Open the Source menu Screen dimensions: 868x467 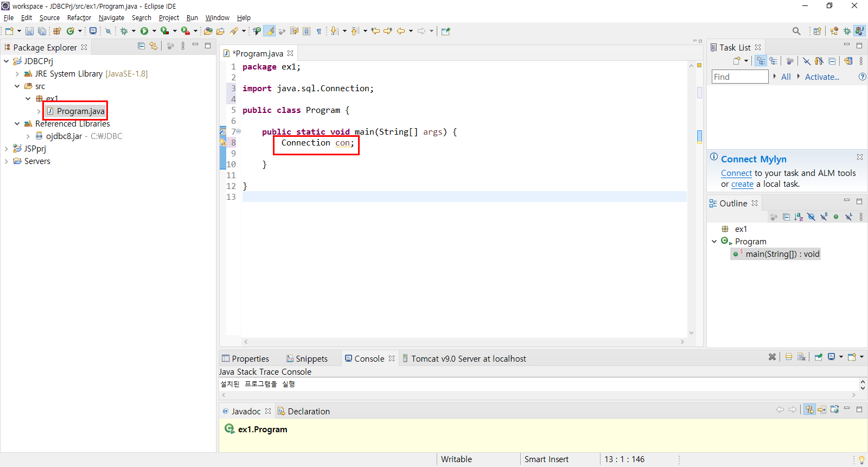click(49, 18)
